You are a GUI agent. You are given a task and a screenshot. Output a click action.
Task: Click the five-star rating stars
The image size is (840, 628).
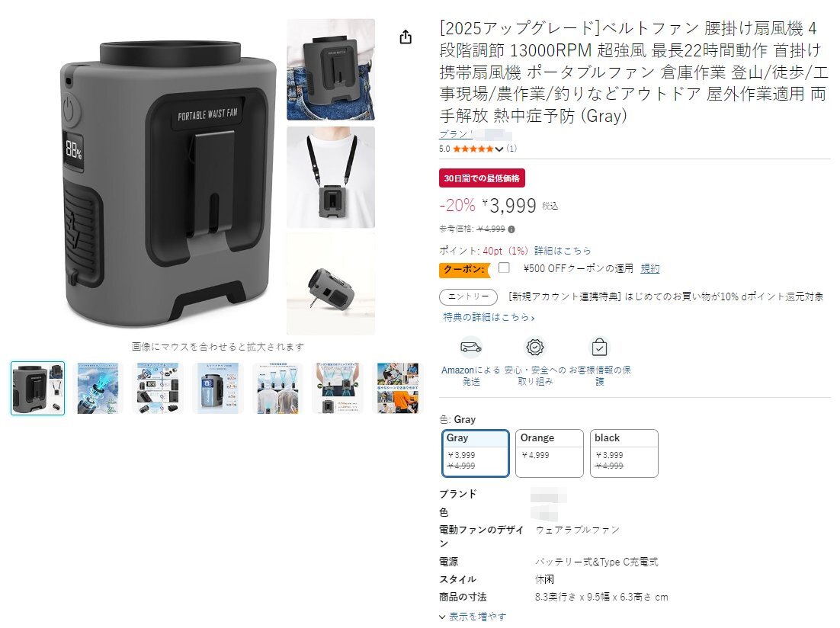pos(473,149)
